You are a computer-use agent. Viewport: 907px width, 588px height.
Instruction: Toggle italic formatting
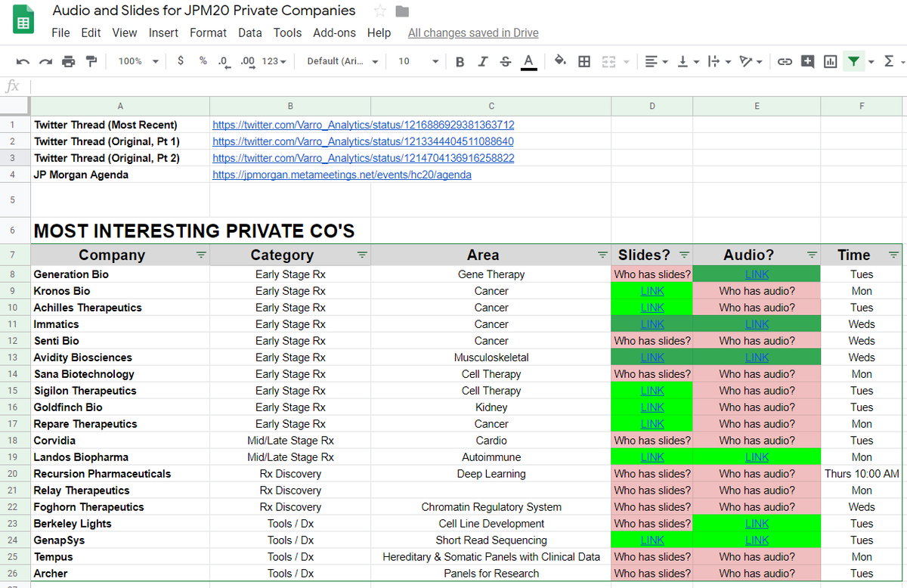[x=482, y=61]
